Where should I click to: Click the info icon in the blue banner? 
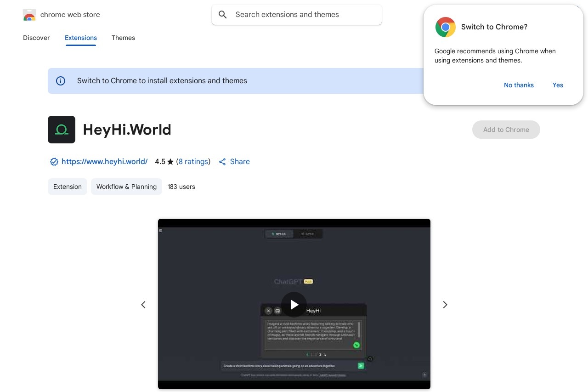[x=61, y=81]
